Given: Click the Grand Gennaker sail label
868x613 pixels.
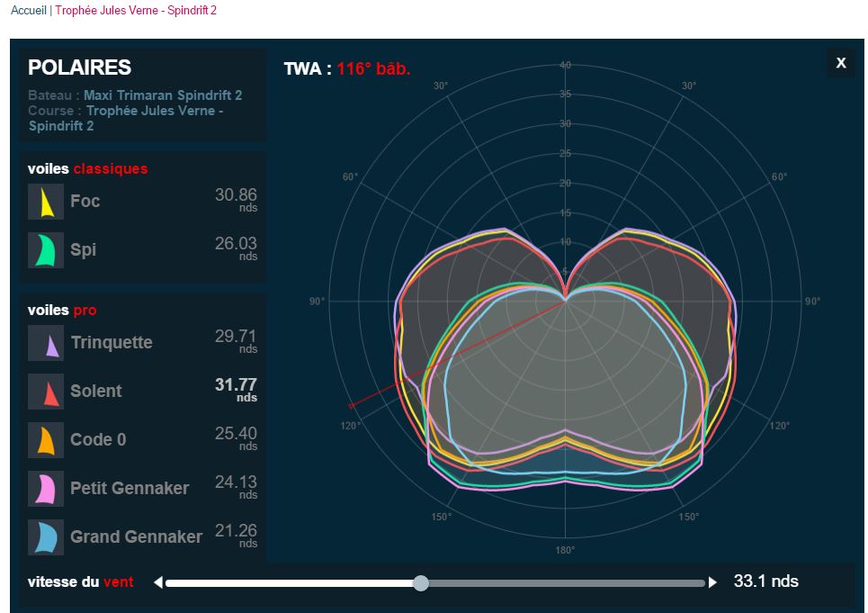Looking at the screenshot, I should point(136,537).
